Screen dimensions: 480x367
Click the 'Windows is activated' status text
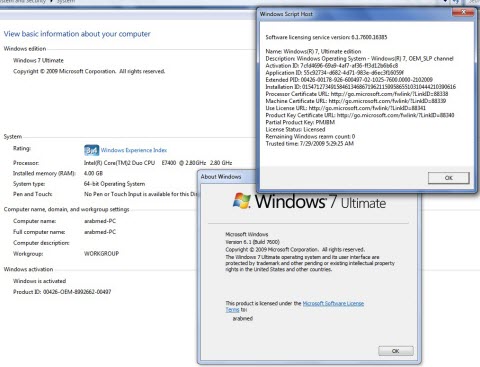(x=39, y=281)
